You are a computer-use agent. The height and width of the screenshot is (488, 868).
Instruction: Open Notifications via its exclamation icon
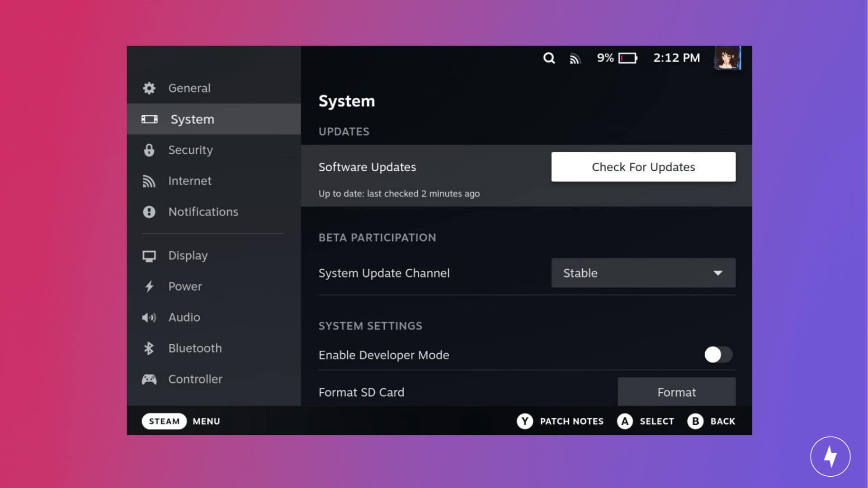coord(149,211)
